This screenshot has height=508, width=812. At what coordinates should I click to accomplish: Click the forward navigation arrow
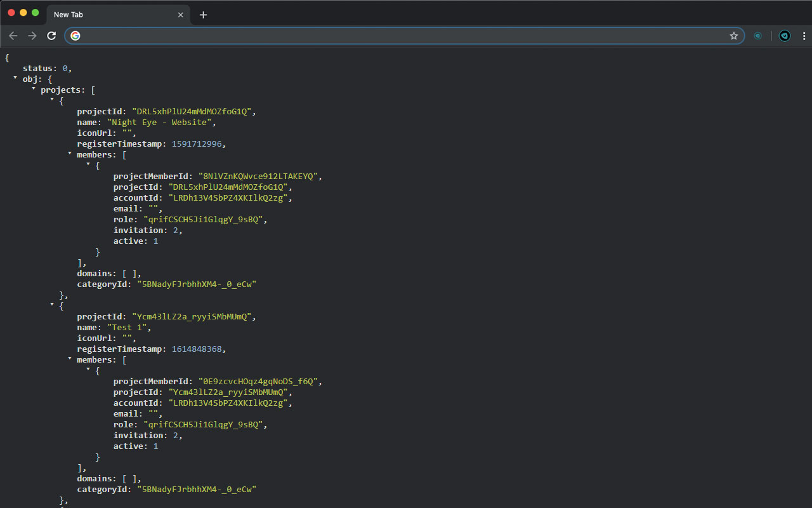(x=32, y=36)
